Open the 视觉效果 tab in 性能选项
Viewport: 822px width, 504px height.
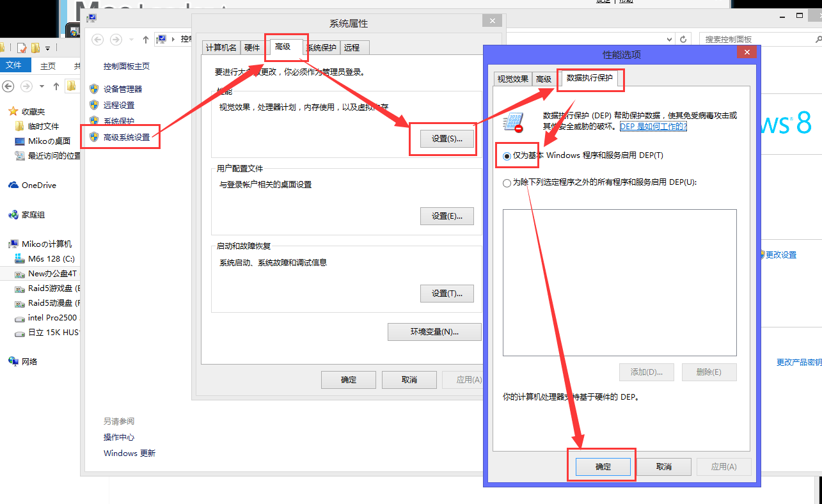coord(512,79)
